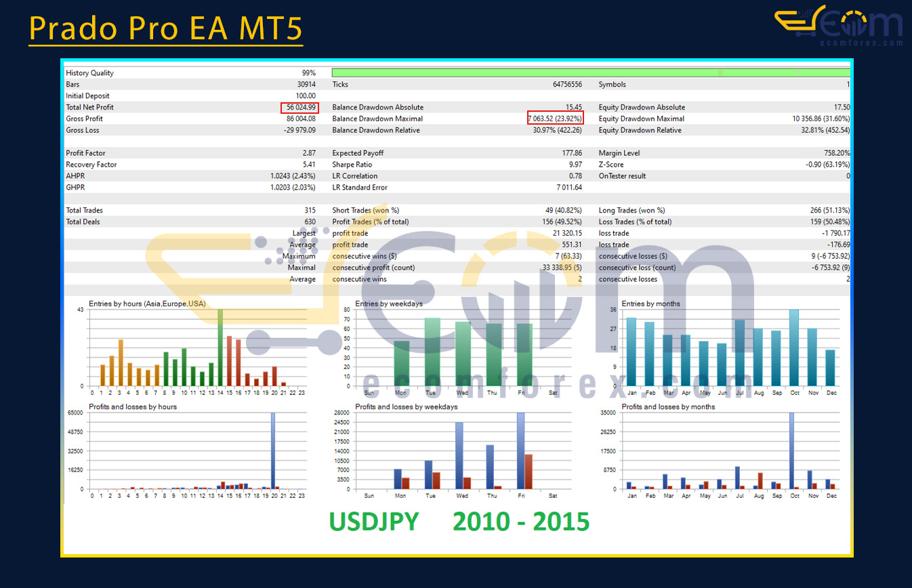Click the Symbols label
Screen dimensions: 912x588
coord(613,85)
